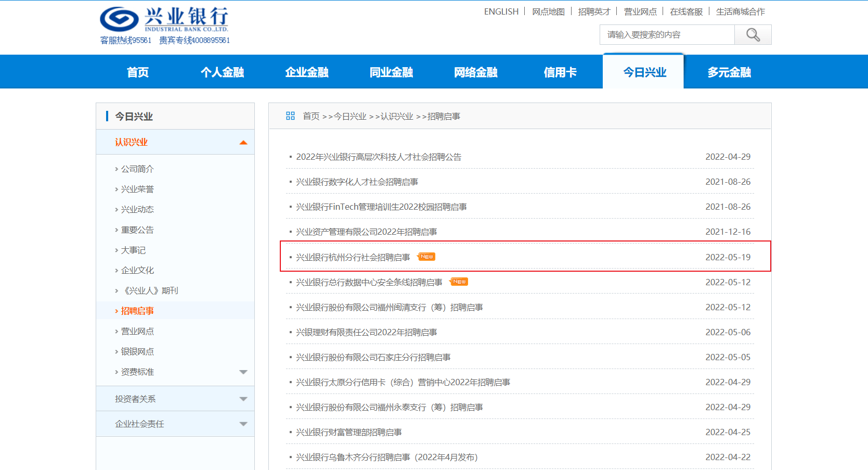Open the 福州永泰支行（筹）招聘启事 notice
The height and width of the screenshot is (470, 868).
pyautogui.click(x=389, y=407)
